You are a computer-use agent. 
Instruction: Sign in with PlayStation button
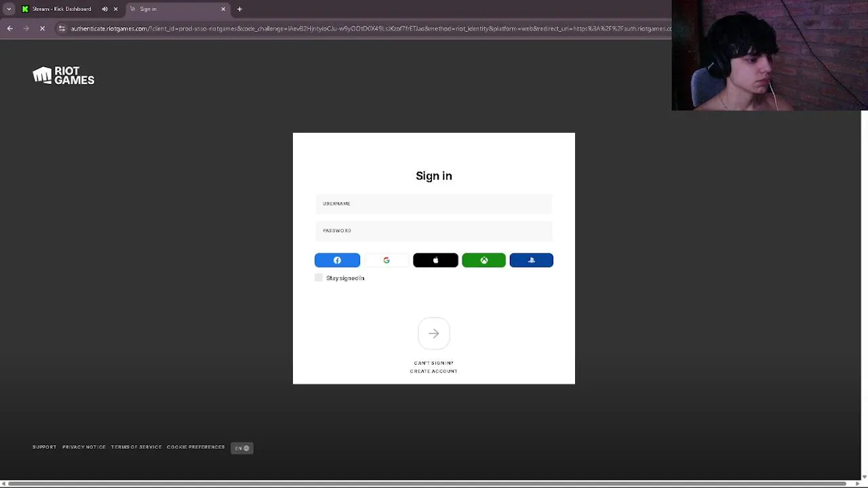pos(532,260)
